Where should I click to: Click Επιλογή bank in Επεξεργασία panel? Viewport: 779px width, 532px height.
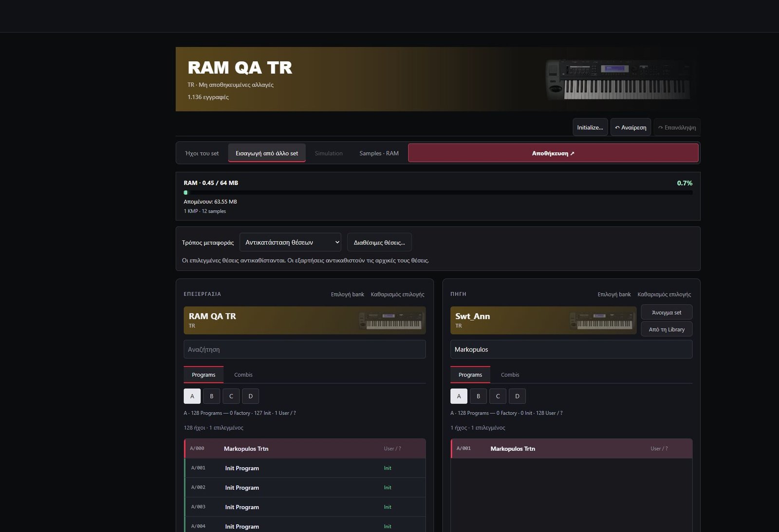(348, 294)
